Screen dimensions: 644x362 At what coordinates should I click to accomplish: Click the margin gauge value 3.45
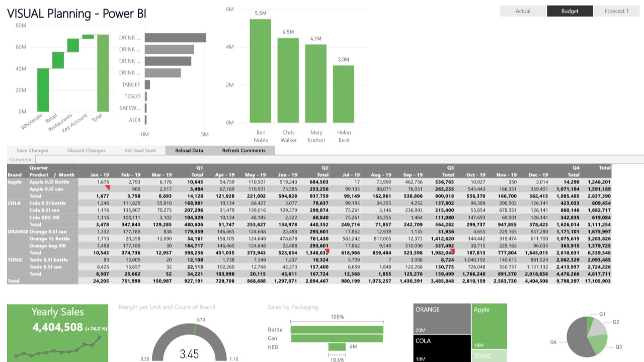[x=189, y=353]
